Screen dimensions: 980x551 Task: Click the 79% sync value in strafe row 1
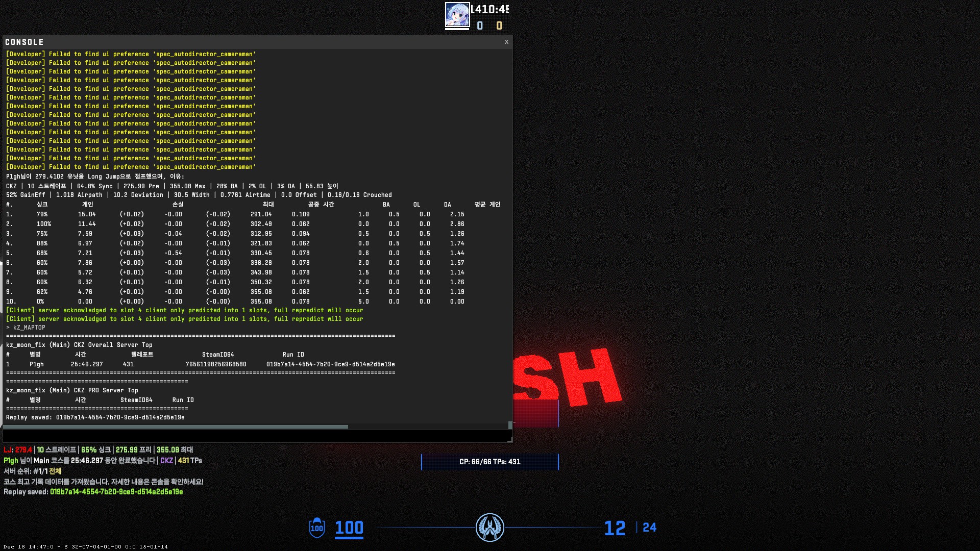42,214
